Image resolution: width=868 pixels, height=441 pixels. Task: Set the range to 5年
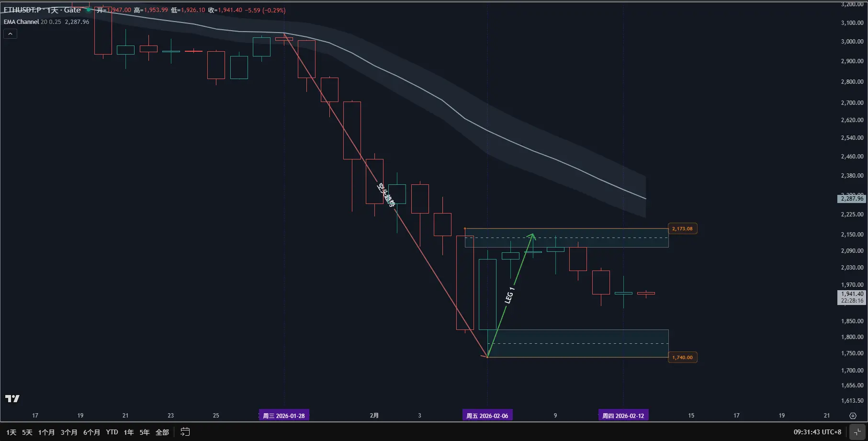(x=145, y=432)
